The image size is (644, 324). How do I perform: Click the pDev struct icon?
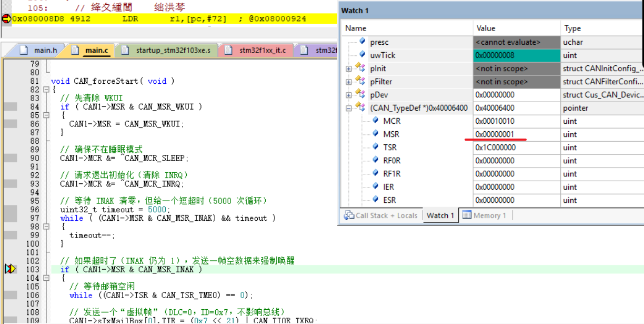tap(360, 95)
